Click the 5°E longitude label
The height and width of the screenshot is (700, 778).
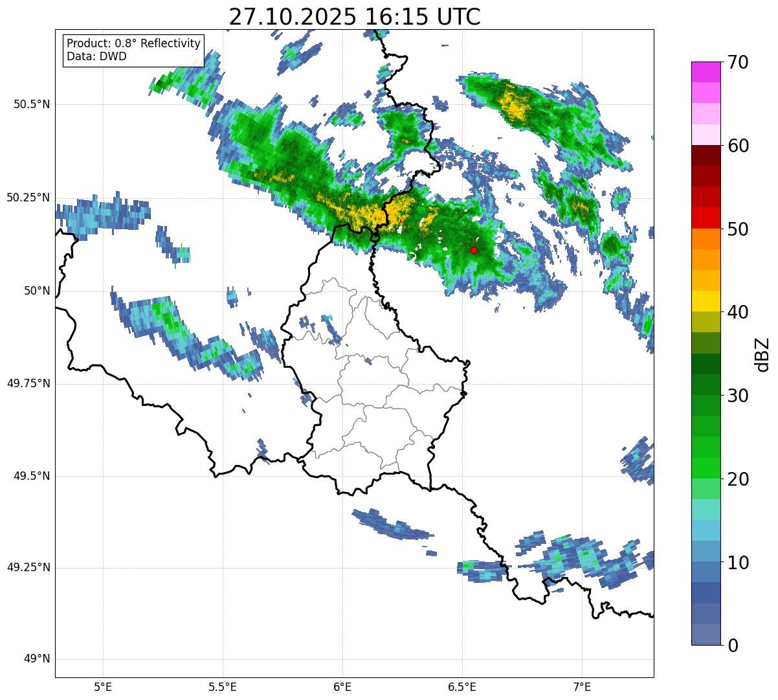pyautogui.click(x=103, y=686)
